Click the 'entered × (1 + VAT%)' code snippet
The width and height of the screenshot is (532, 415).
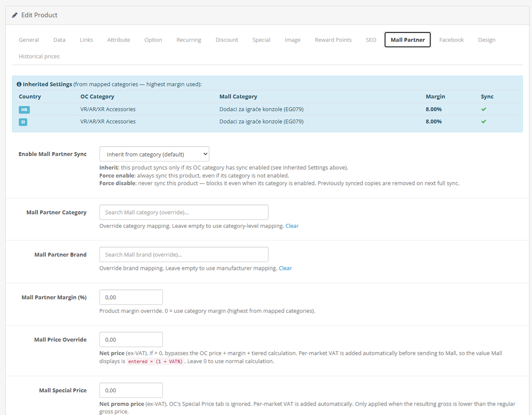pos(155,361)
